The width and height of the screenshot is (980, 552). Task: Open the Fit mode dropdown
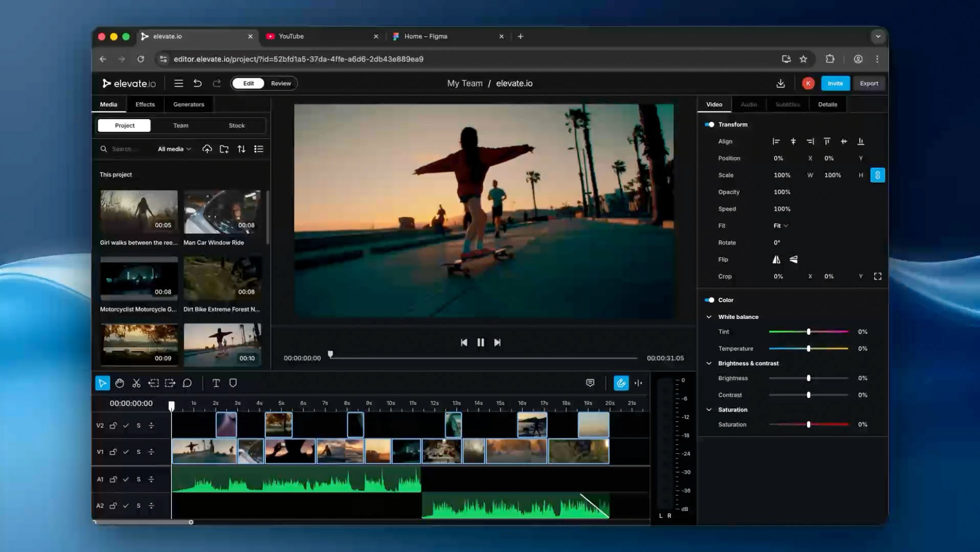click(x=781, y=226)
